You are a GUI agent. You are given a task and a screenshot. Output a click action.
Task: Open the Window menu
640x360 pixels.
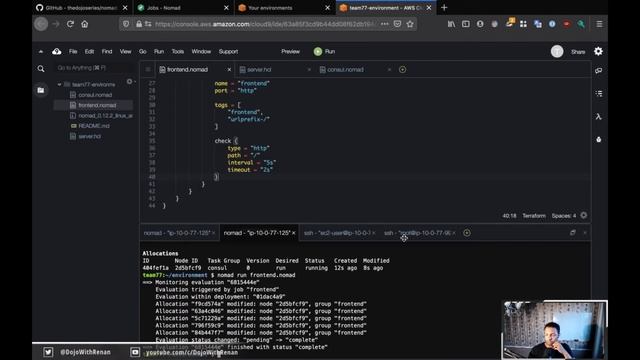[x=201, y=51]
